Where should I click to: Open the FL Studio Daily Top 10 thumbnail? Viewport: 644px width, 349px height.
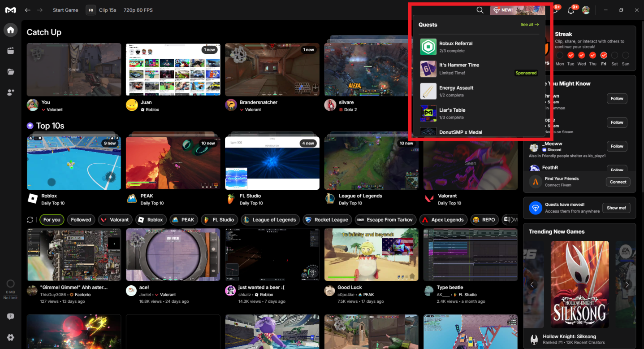[272, 163]
